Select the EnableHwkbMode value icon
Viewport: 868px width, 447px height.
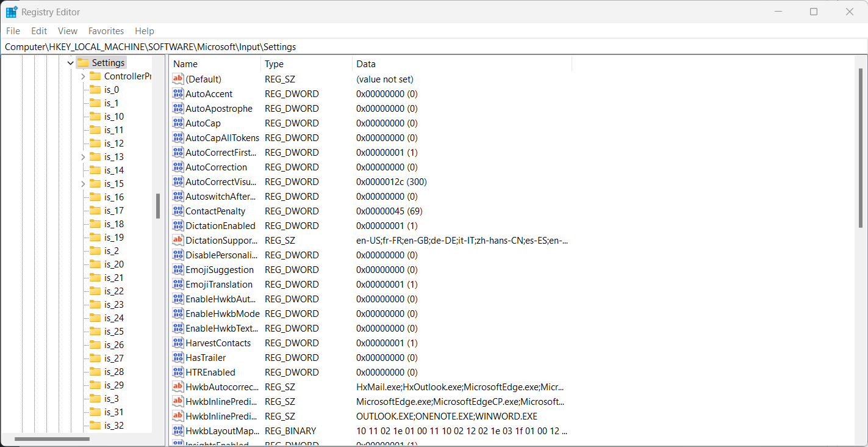(x=178, y=313)
